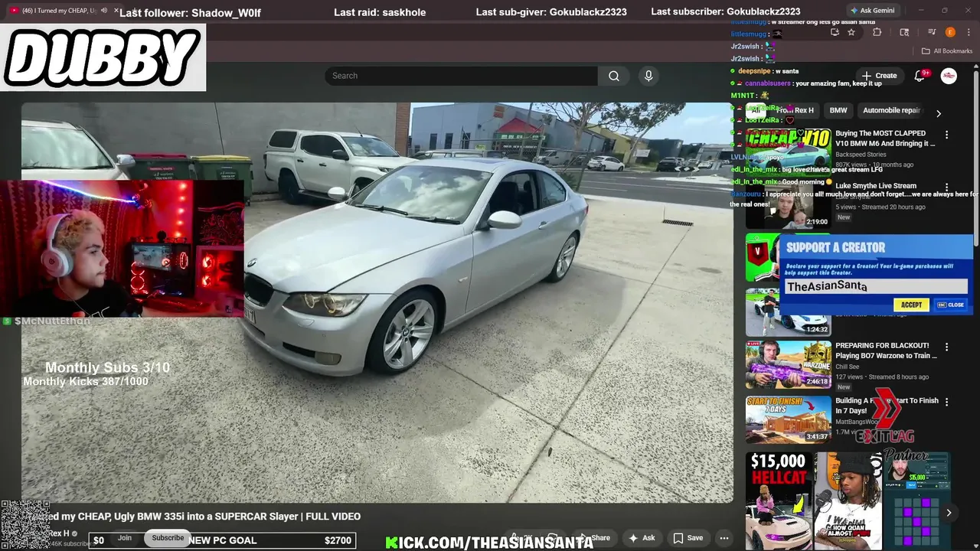Click the install-app icon in the address bar
This screenshot has width=980, height=551.
pyautogui.click(x=835, y=32)
